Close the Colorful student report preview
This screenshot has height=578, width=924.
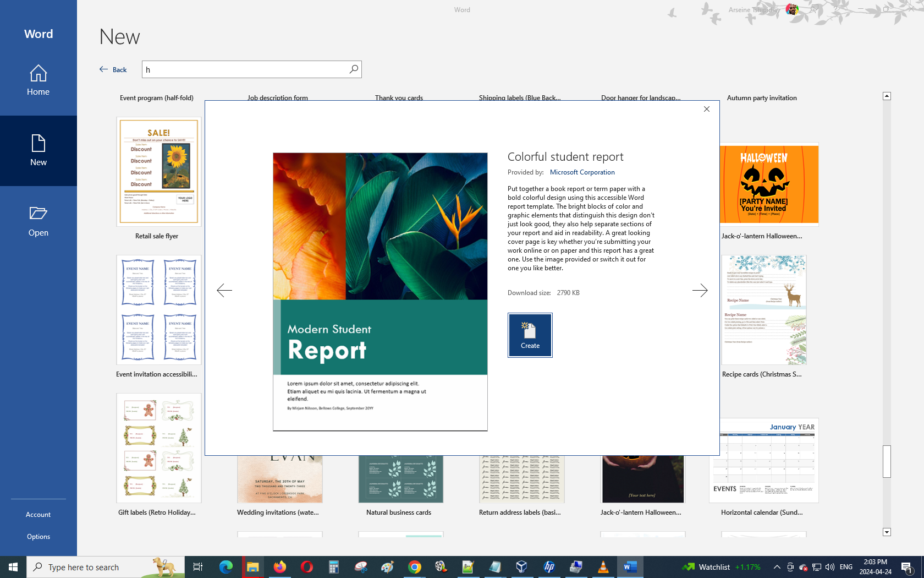[x=707, y=109]
